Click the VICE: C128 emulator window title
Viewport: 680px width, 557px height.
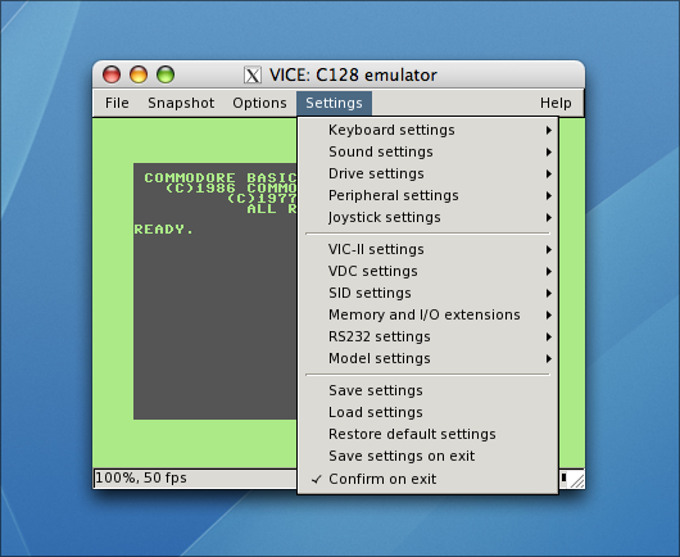(353, 75)
